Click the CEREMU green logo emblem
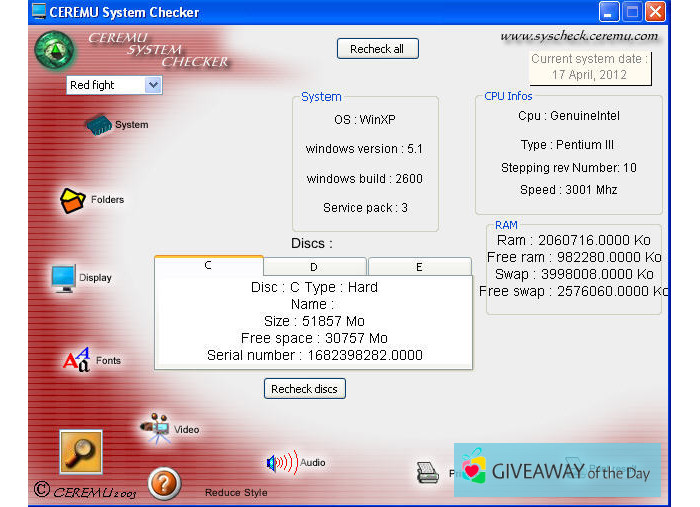The height and width of the screenshot is (507, 700). click(54, 51)
